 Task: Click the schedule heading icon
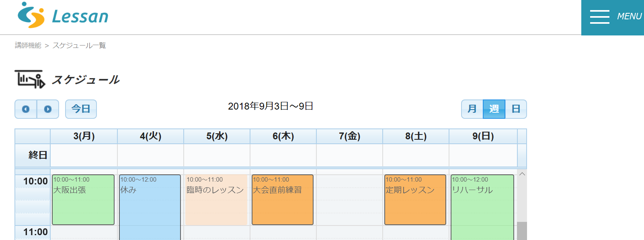point(30,79)
